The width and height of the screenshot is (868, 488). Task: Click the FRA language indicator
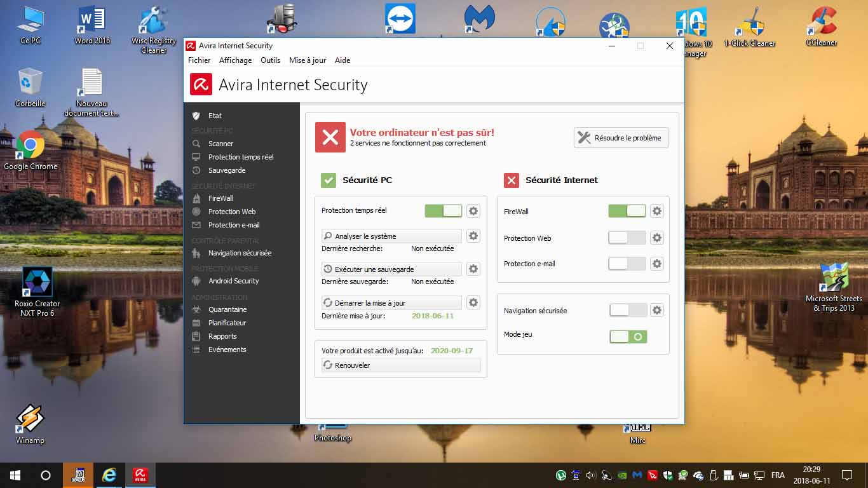click(x=778, y=475)
